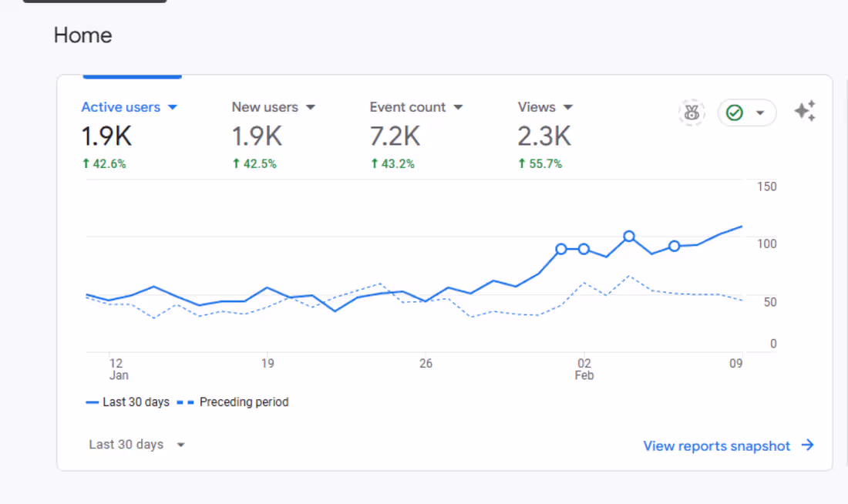Open the Views metric dropdown arrow
848x504 pixels.
(x=568, y=107)
